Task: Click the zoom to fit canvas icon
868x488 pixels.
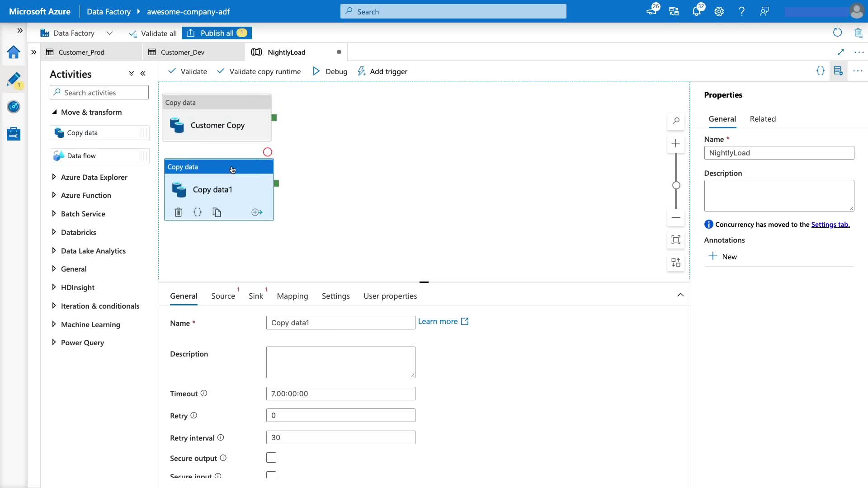Action: click(676, 240)
